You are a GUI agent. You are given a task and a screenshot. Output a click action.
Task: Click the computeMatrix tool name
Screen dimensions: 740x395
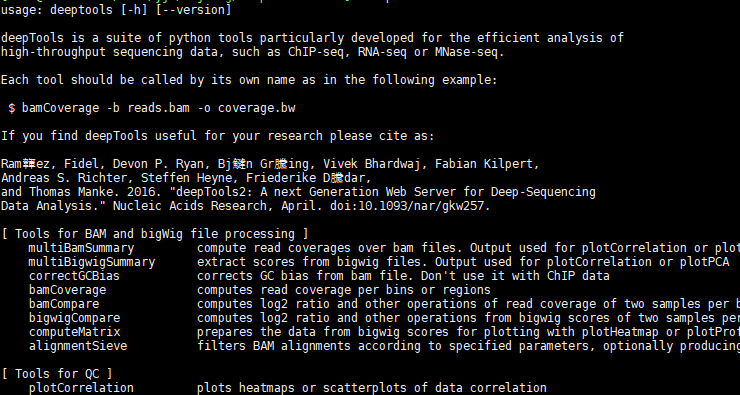pyautogui.click(x=74, y=332)
